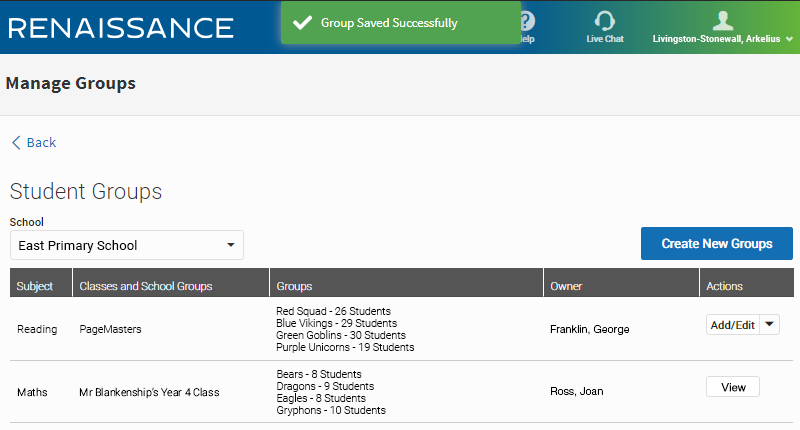
Task: Click the Back chevron arrow icon
Action: click(16, 142)
